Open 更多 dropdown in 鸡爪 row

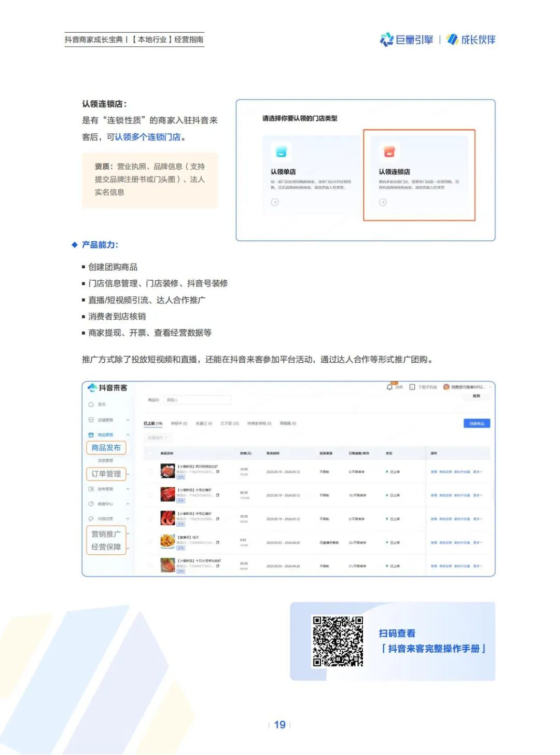click(x=478, y=542)
